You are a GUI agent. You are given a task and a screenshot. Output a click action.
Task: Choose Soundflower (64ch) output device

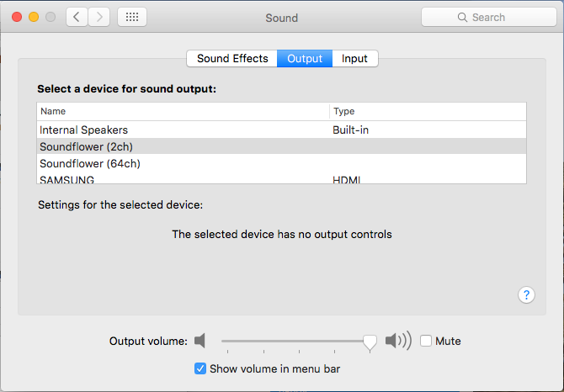coord(281,163)
